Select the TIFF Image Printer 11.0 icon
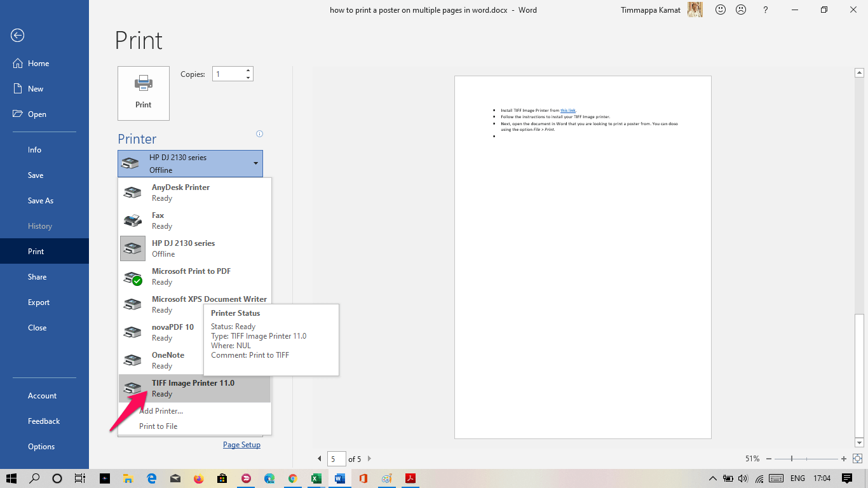The height and width of the screenshot is (488, 868). click(133, 388)
